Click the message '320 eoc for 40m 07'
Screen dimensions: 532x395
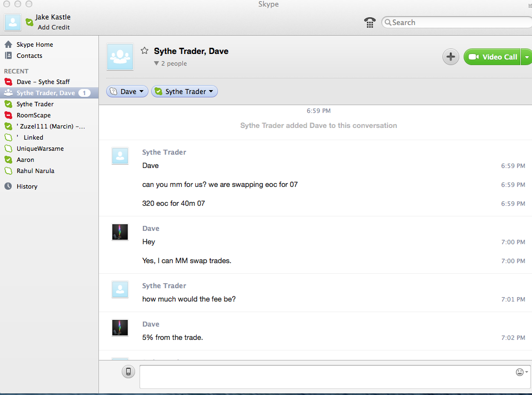click(173, 204)
